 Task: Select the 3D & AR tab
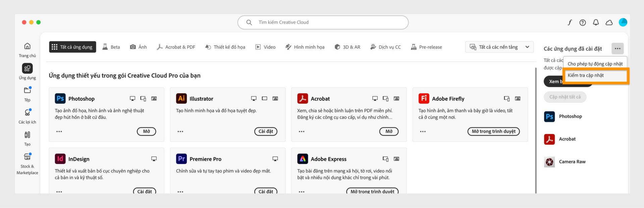(x=347, y=47)
